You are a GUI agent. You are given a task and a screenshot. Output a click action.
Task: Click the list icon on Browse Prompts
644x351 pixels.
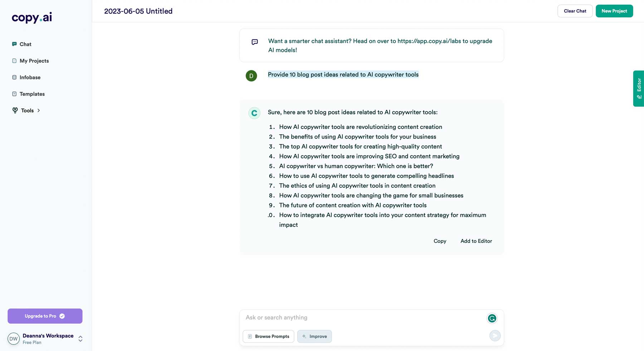pos(250,336)
